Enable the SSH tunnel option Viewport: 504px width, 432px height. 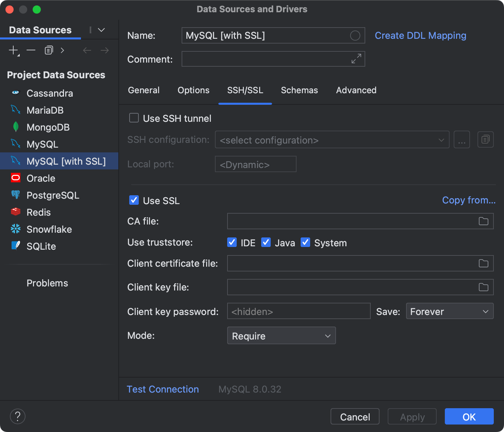[134, 118]
